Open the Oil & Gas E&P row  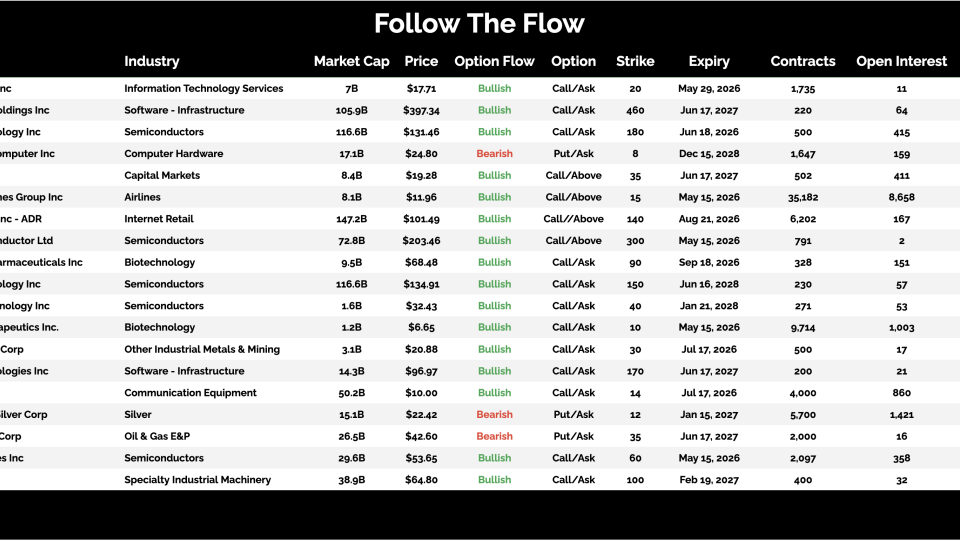pyautogui.click(x=157, y=436)
